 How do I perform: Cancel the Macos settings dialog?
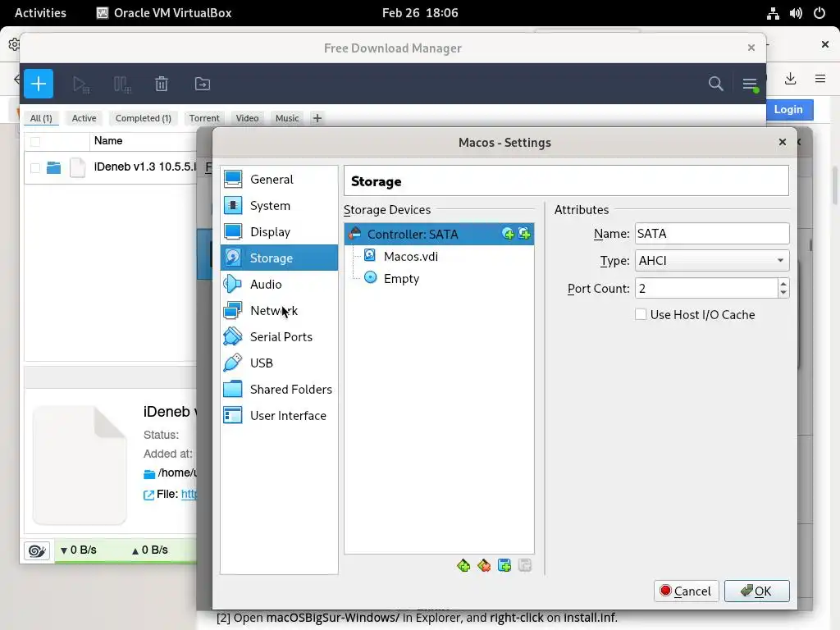click(x=686, y=591)
